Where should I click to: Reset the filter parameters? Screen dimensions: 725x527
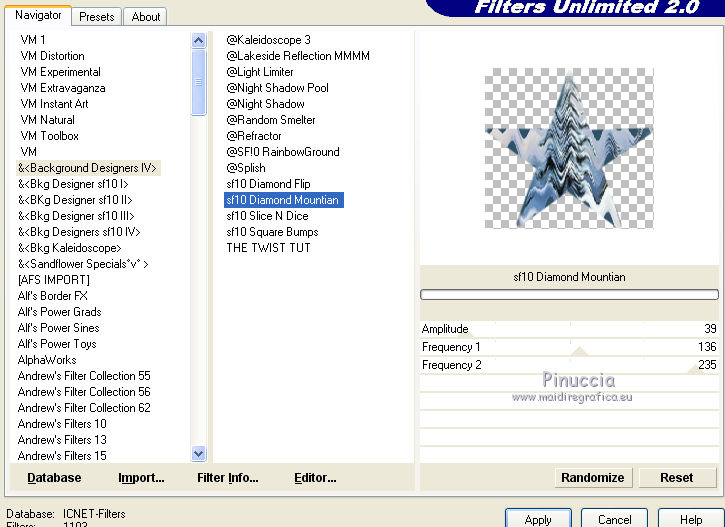pyautogui.click(x=676, y=478)
